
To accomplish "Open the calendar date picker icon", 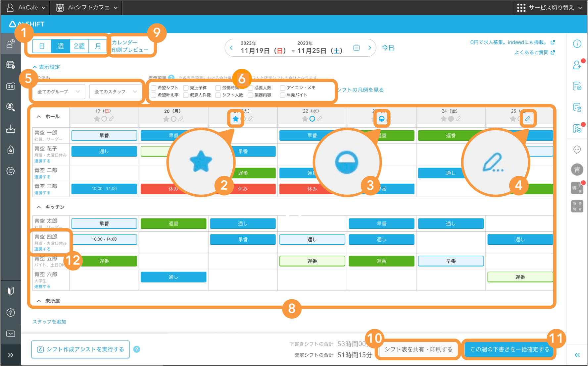I will (x=356, y=48).
